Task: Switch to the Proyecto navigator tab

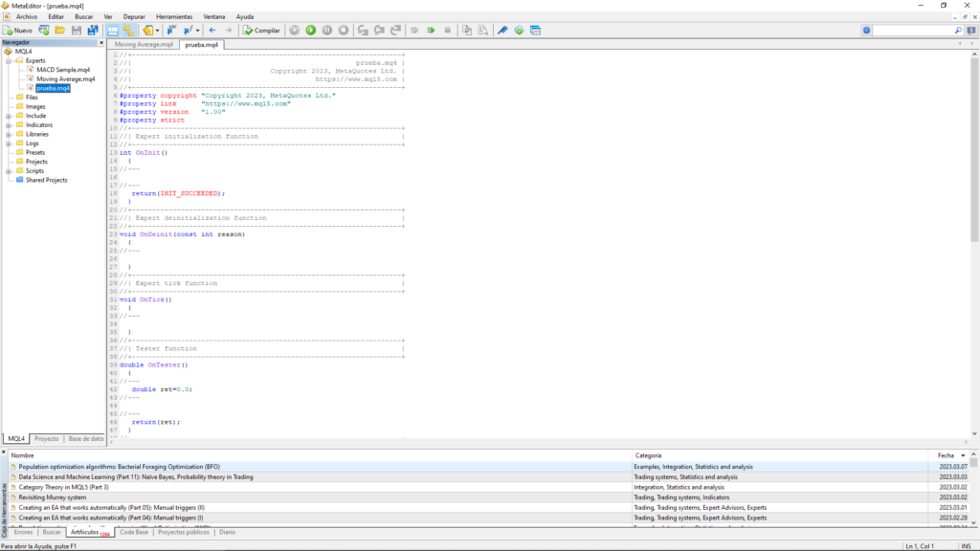Action: tap(46, 438)
